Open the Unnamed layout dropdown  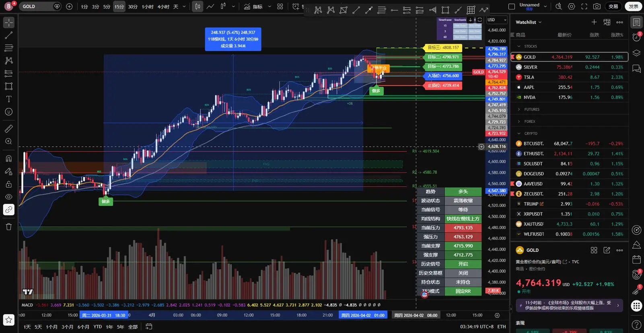[x=545, y=6]
